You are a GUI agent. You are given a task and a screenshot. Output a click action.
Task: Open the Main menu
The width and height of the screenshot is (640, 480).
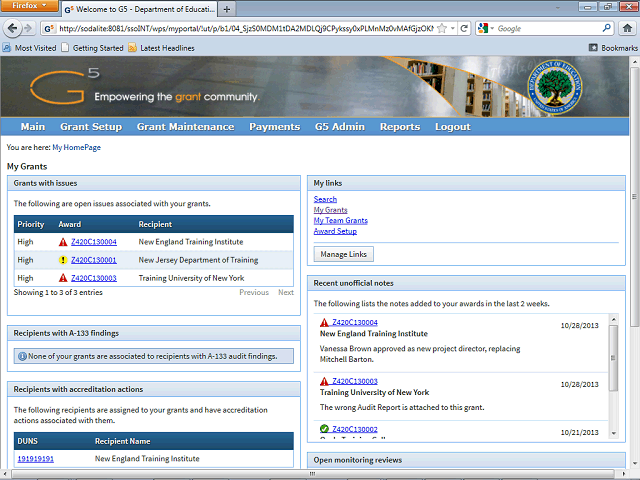click(33, 127)
